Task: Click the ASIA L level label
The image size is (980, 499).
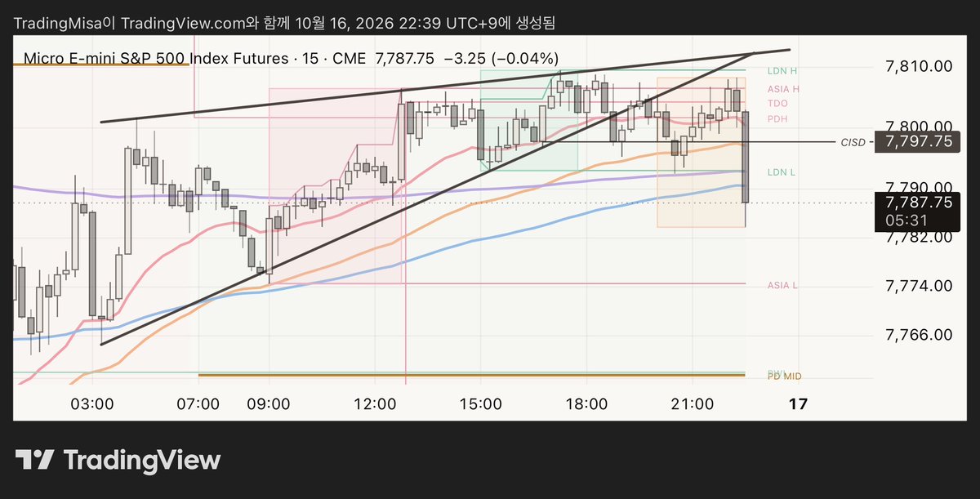Action: (782, 285)
